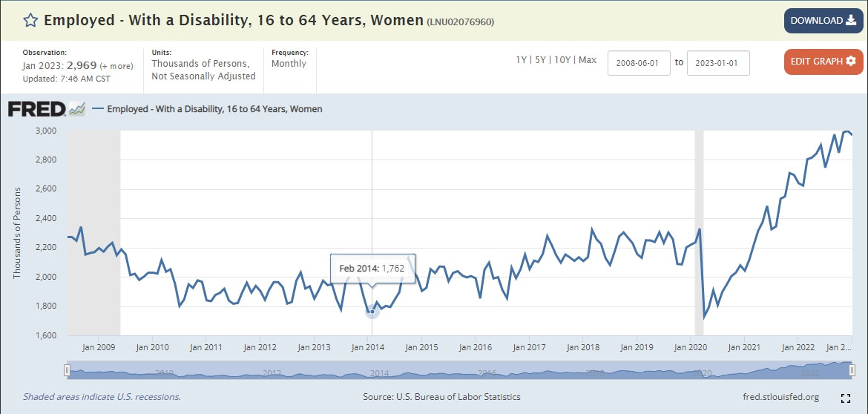Click the '(+ more)' observations link
868x414 pixels.
[x=116, y=66]
